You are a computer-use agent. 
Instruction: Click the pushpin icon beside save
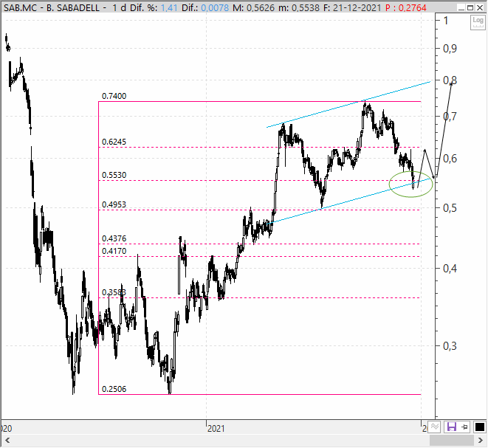pyautogui.click(x=465, y=427)
